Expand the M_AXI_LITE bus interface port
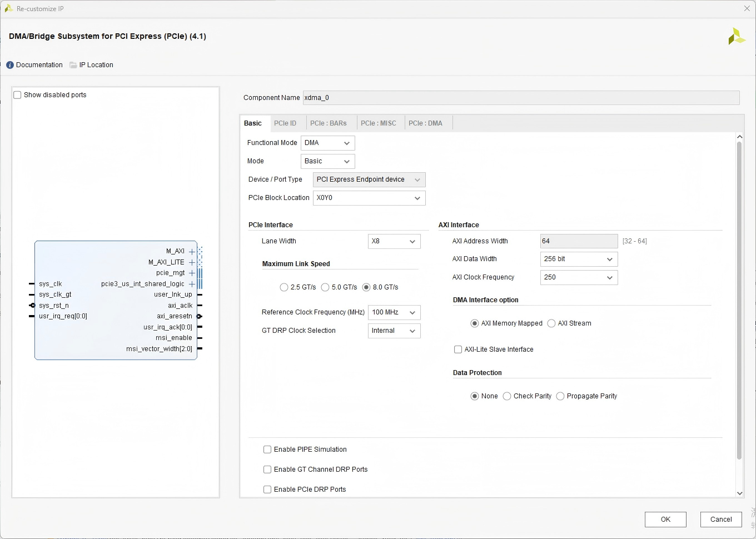Viewport: 756px width, 539px height. (192, 262)
